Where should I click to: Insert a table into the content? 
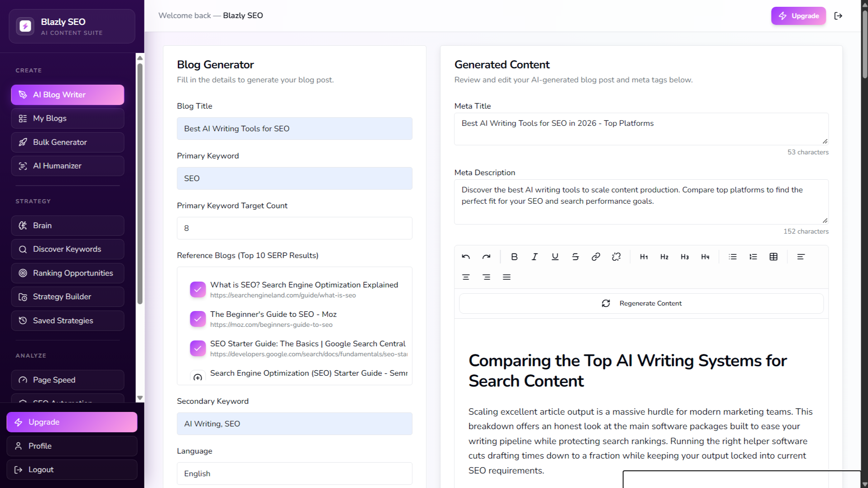(x=773, y=257)
